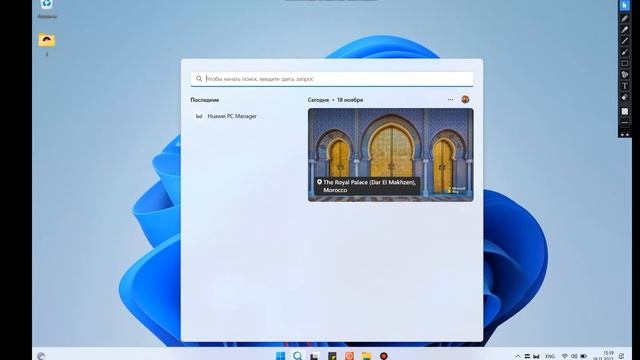Open Huawei PC Manager from recent list

[232, 116]
